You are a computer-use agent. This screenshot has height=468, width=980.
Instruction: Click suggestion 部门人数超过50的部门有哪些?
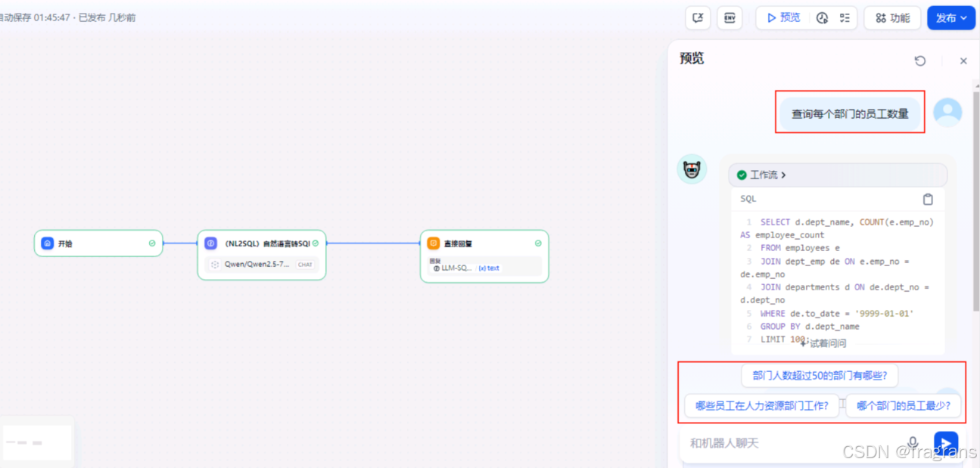[x=820, y=376]
